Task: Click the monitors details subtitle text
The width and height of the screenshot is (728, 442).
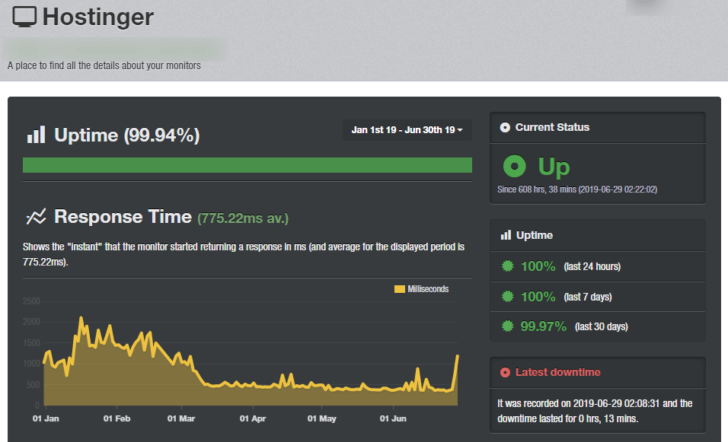Action: click(104, 65)
